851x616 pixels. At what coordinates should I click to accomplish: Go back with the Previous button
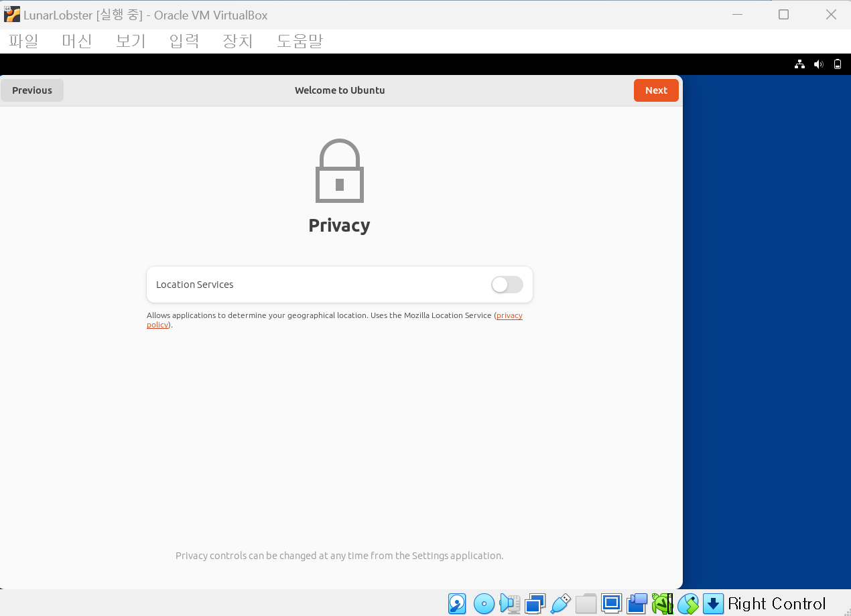pos(32,90)
